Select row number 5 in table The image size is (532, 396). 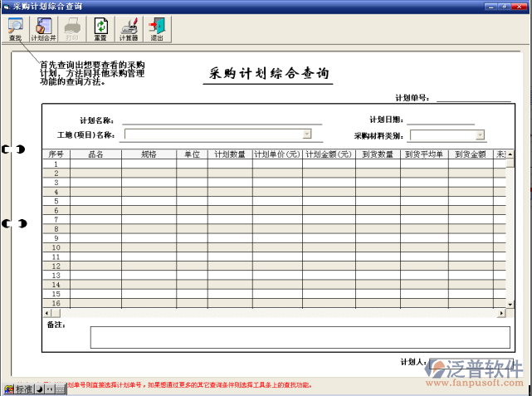[x=56, y=201]
